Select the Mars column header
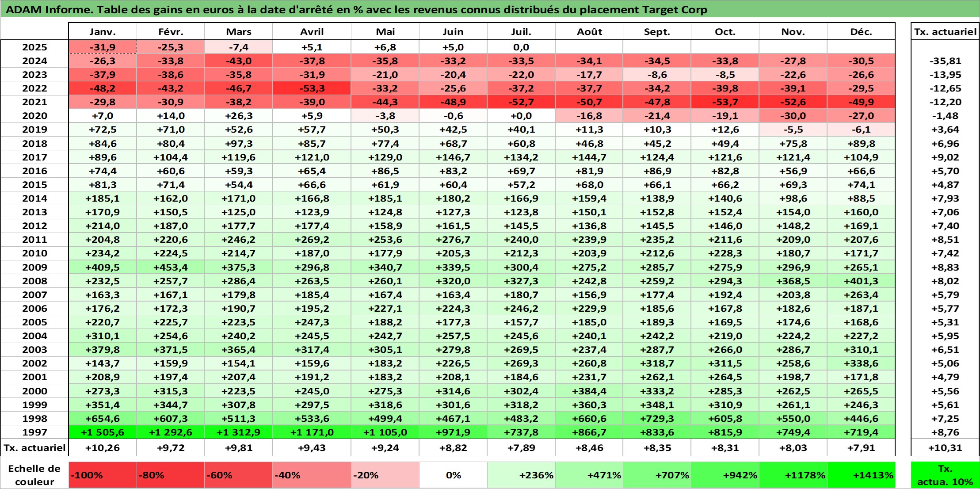 (x=238, y=31)
